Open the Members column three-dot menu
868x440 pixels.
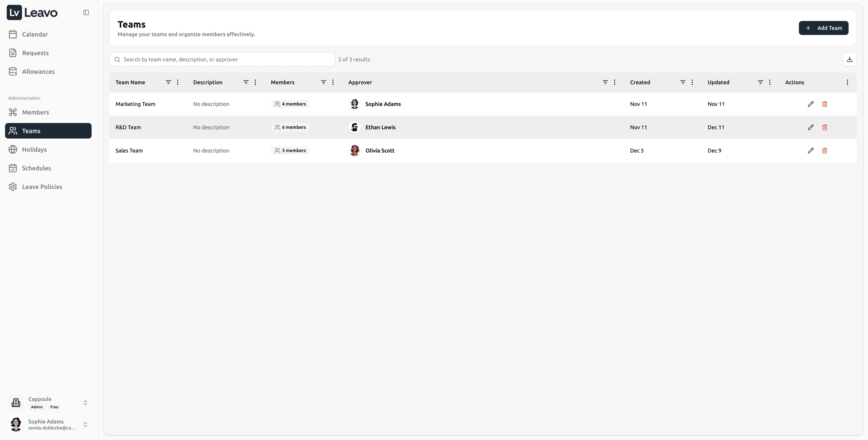333,82
